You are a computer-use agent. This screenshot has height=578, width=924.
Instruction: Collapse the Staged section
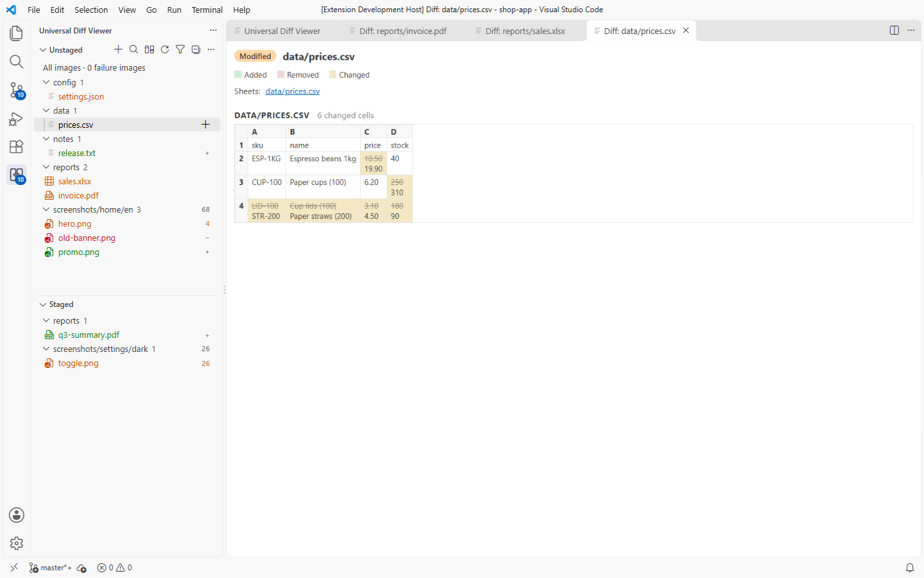tap(43, 304)
